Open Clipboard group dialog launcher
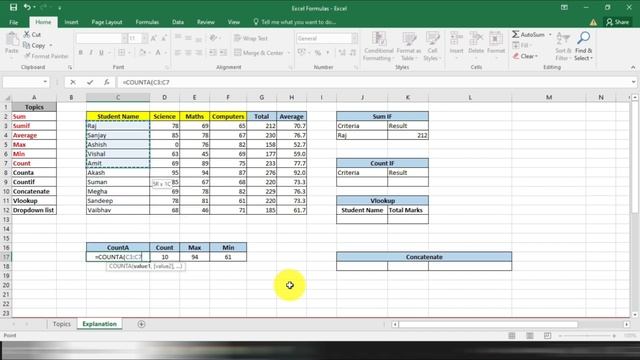 pyautogui.click(x=70, y=67)
